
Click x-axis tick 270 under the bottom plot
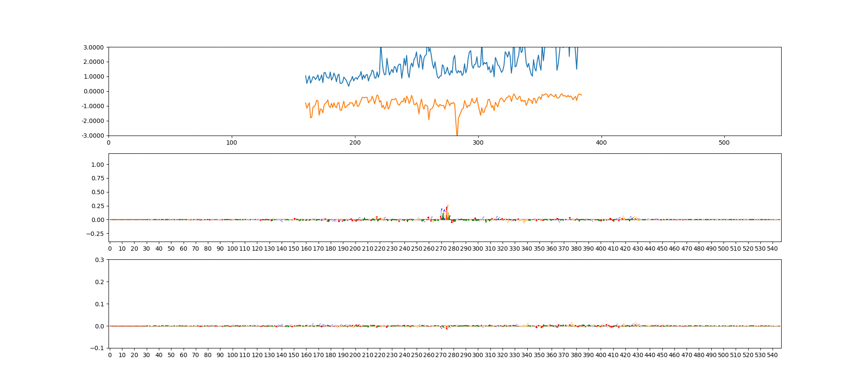tap(441, 355)
